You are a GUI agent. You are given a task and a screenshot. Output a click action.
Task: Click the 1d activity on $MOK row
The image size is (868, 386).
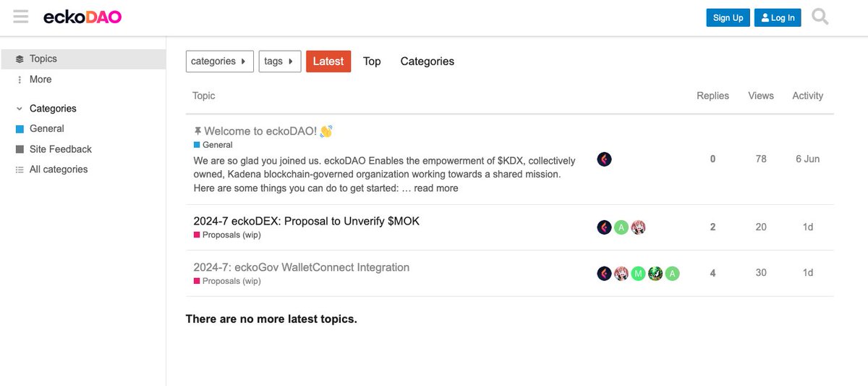coord(808,227)
